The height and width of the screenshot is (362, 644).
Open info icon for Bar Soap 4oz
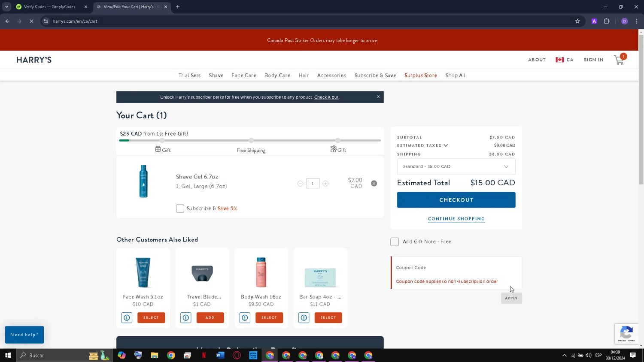pos(304,318)
